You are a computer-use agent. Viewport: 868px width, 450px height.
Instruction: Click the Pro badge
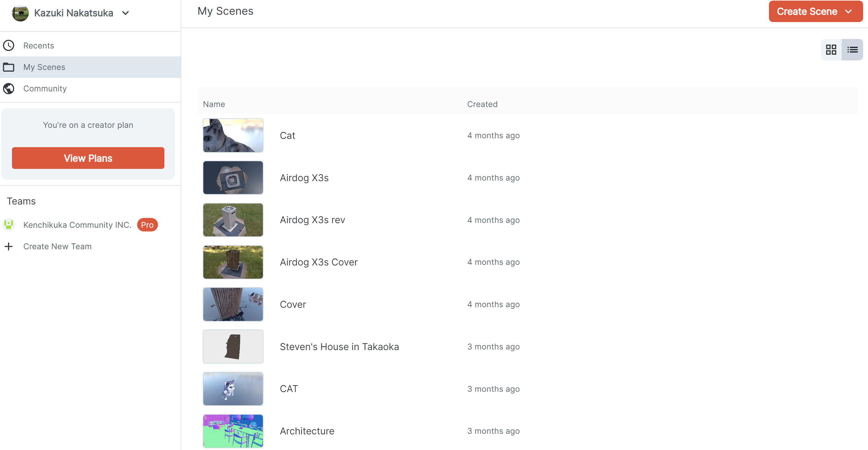pos(147,225)
